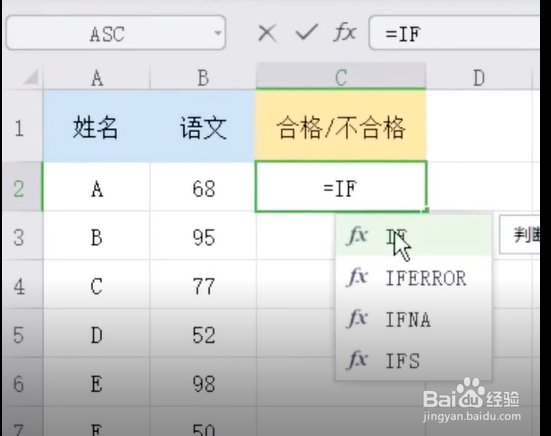The width and height of the screenshot is (551, 436).
Task: Click the 判断 function tooltip box
Action: pos(519,235)
